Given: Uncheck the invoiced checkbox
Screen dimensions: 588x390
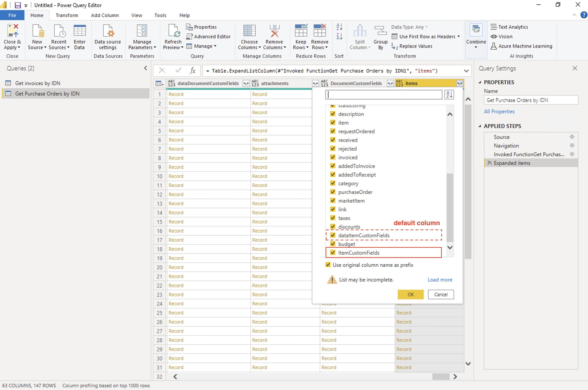Looking at the screenshot, I should coord(333,157).
